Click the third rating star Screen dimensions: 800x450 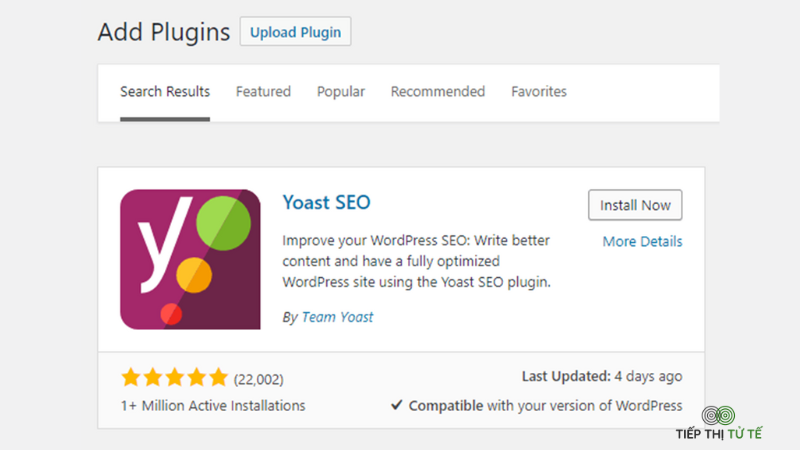tap(174, 378)
